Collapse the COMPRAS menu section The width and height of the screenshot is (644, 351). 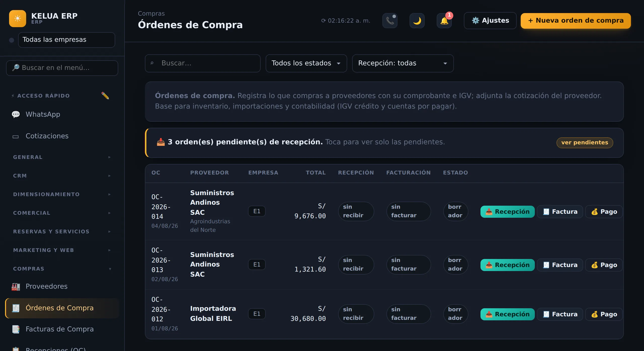click(x=62, y=269)
